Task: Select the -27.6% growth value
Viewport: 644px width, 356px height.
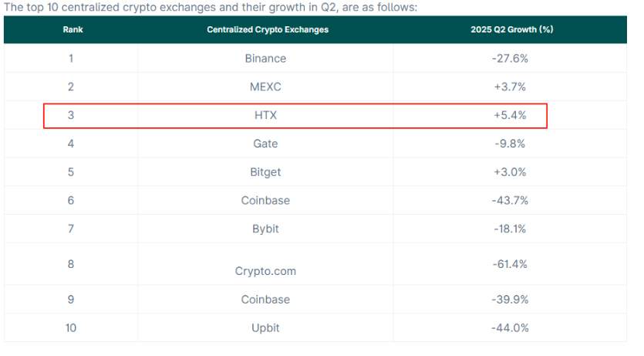Action: pyautogui.click(x=510, y=59)
